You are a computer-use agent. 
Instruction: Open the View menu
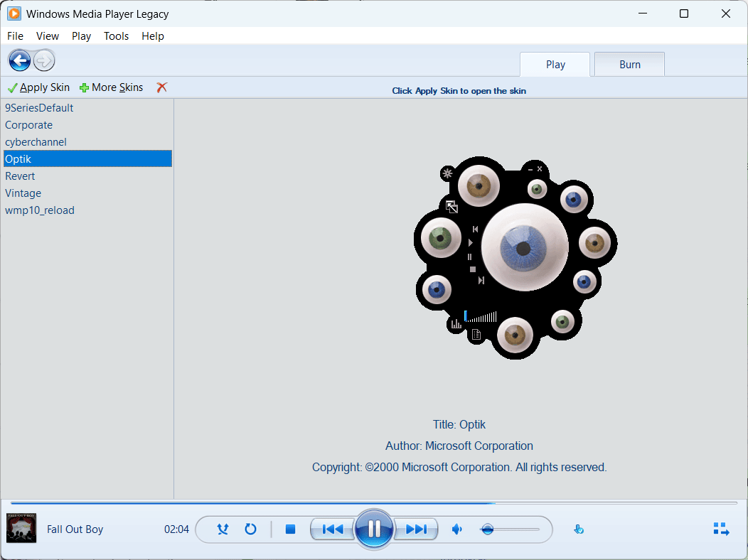48,36
